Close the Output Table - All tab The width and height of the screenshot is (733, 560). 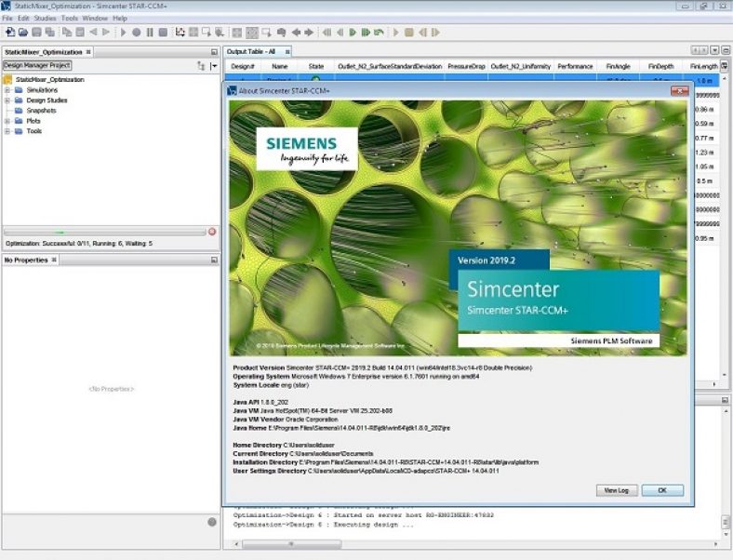pos(287,51)
